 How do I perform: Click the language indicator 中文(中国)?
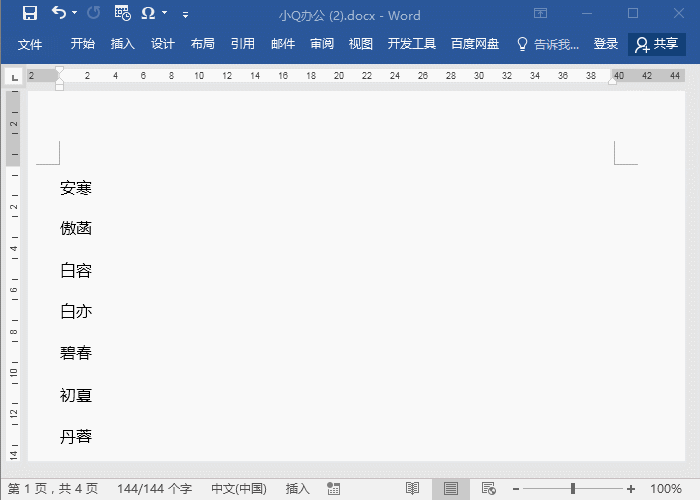pyautogui.click(x=239, y=489)
